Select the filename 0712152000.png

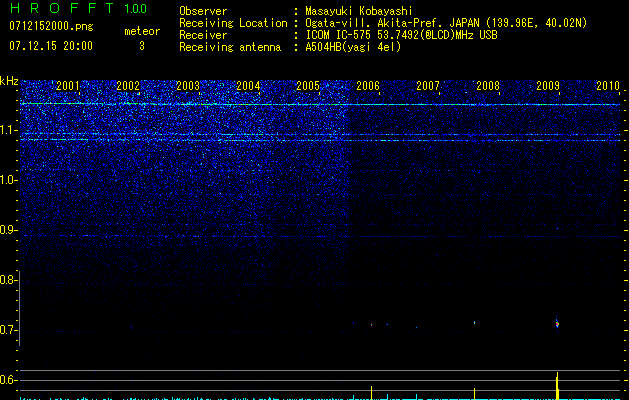[51, 26]
